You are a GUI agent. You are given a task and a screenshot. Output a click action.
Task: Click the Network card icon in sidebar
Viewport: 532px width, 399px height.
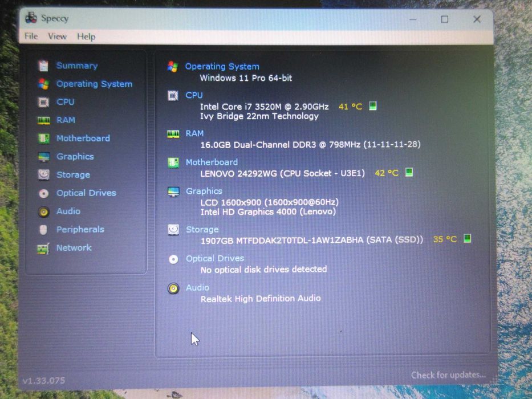pyautogui.click(x=43, y=249)
